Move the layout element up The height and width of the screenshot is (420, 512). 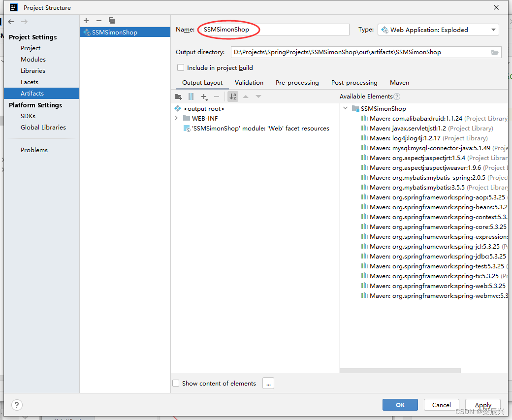(246, 97)
